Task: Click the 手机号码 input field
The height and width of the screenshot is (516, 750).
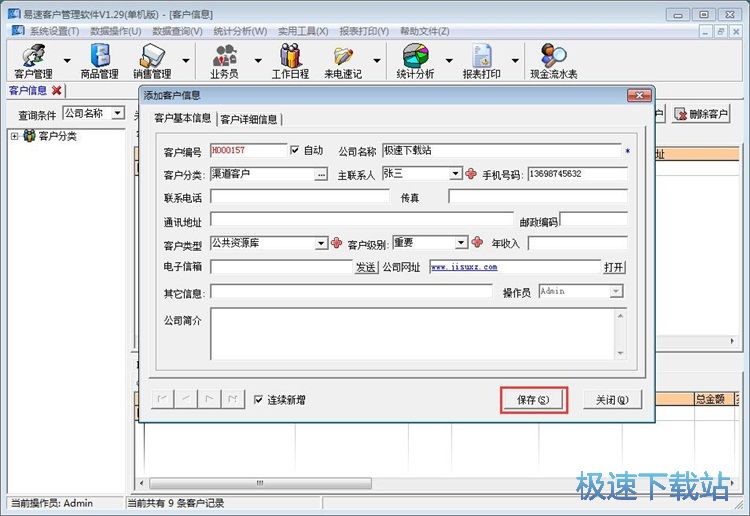Action: (x=577, y=174)
